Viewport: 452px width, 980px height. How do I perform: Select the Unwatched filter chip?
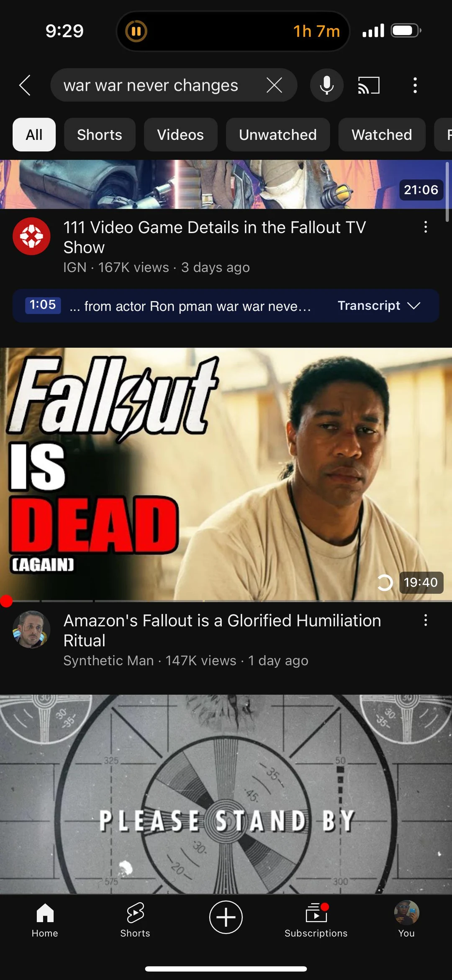coord(278,135)
